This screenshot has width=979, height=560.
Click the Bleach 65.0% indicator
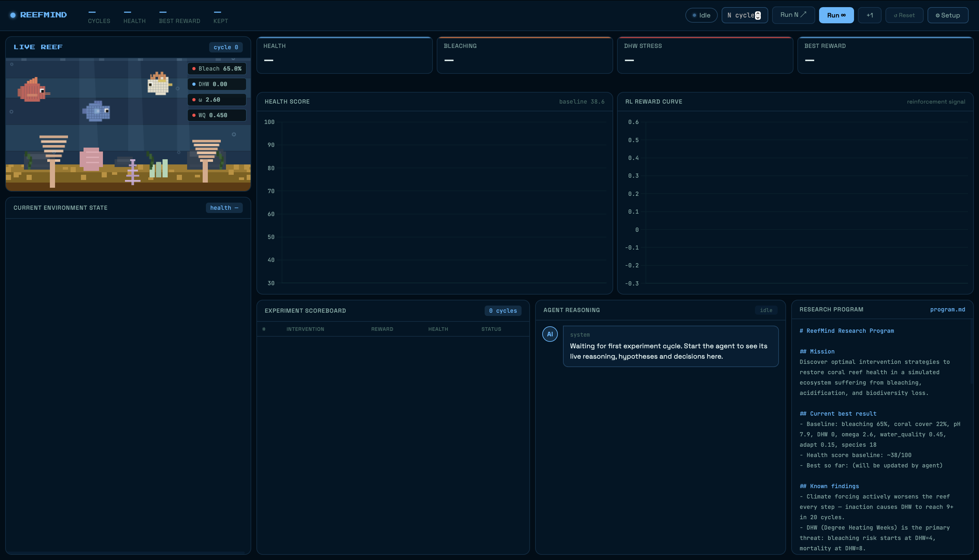click(217, 68)
